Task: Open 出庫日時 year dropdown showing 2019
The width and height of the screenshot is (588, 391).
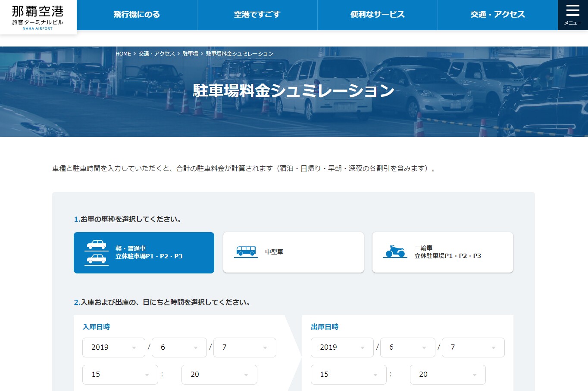Action: 342,348
